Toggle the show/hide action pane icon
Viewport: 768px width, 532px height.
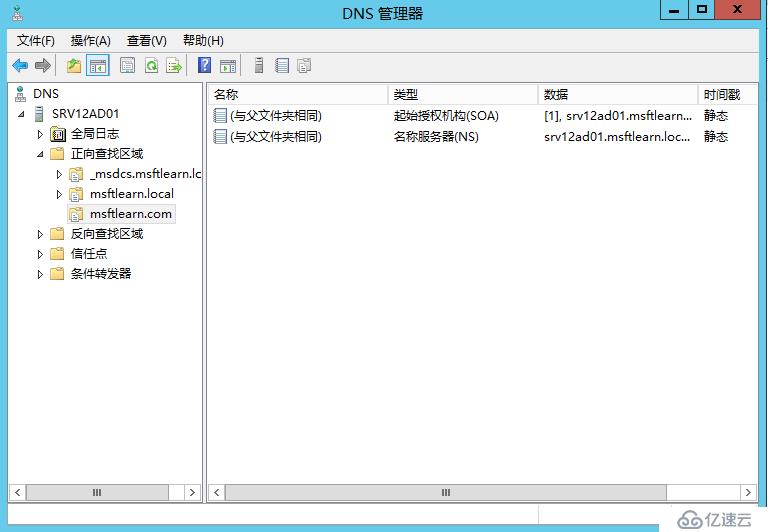(228, 66)
